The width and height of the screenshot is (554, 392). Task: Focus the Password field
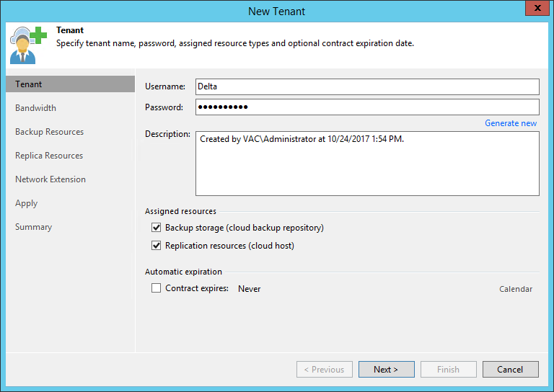pyautogui.click(x=367, y=107)
